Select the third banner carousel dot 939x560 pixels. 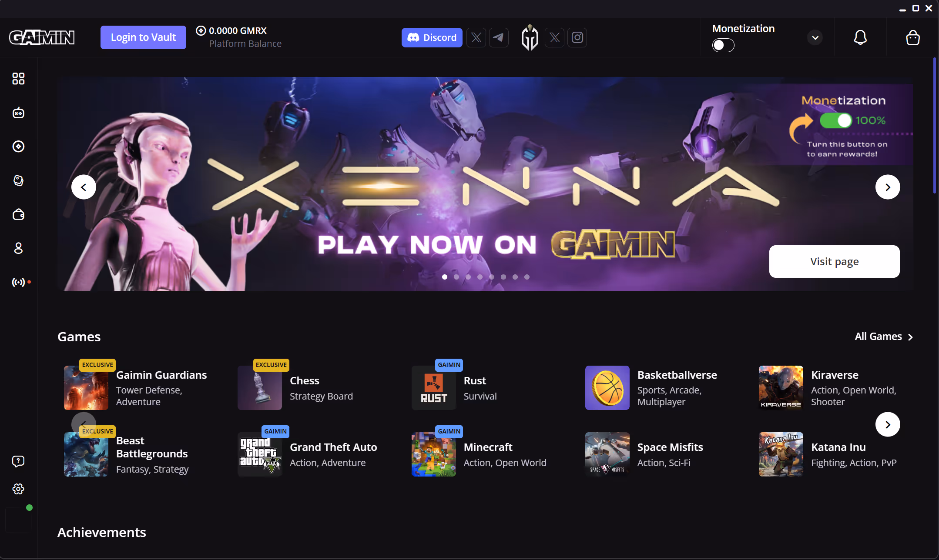[468, 277]
